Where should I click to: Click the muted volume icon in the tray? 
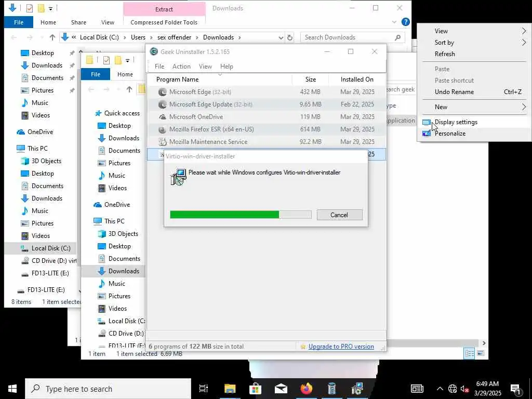point(464,389)
